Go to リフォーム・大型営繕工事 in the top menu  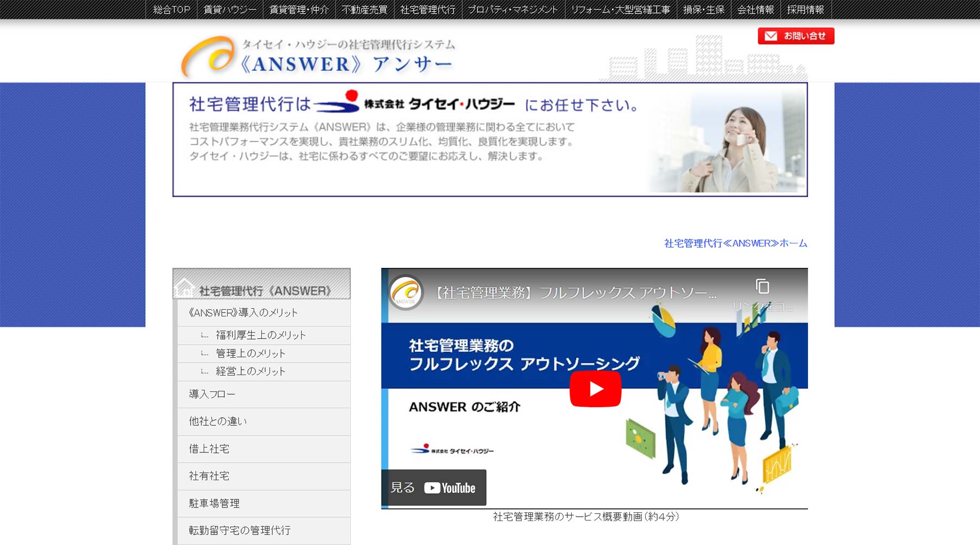(620, 10)
